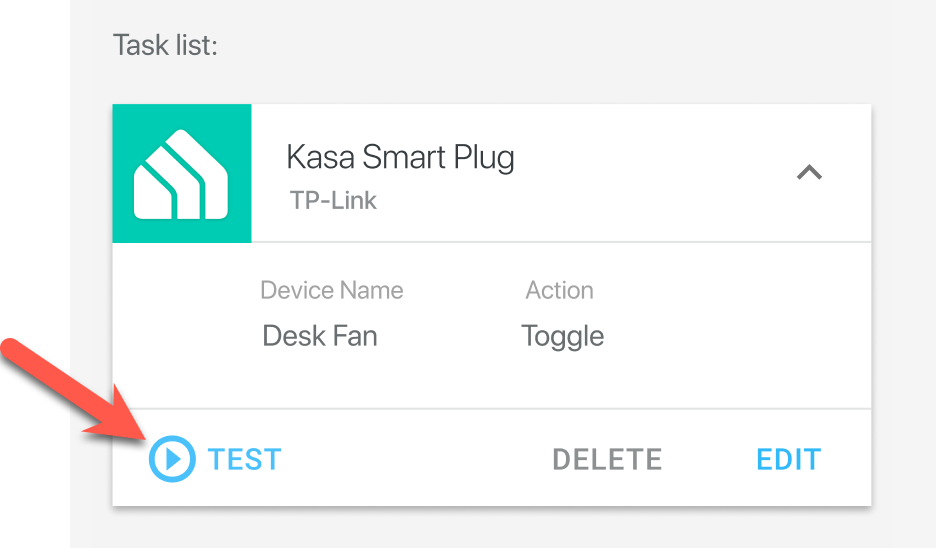Collapse the Kasa Smart Plug card chevron
936x548 pixels.
click(x=809, y=173)
